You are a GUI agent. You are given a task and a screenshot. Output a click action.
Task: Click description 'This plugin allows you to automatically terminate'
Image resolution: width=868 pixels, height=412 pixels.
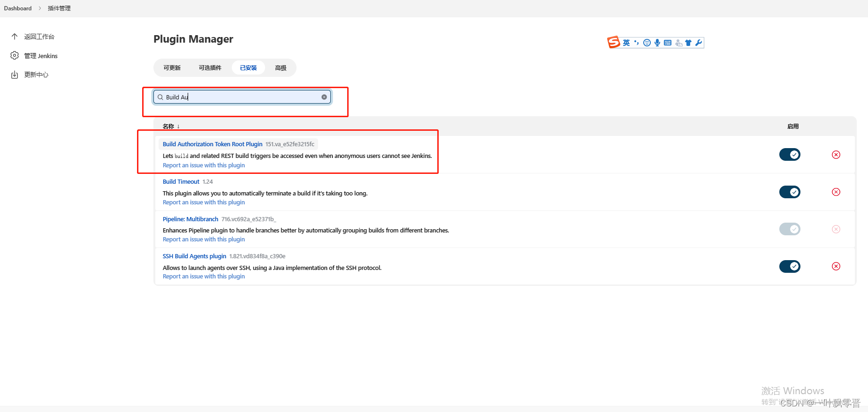click(265, 194)
